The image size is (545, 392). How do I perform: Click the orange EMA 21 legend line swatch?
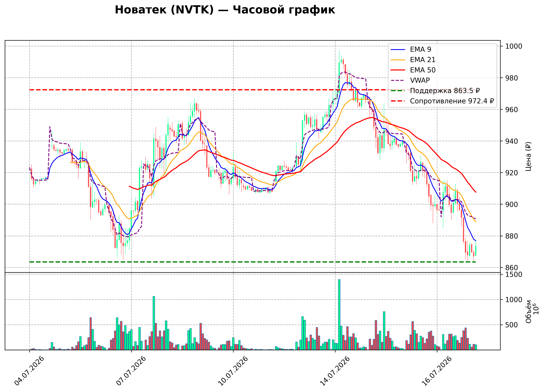coord(398,60)
